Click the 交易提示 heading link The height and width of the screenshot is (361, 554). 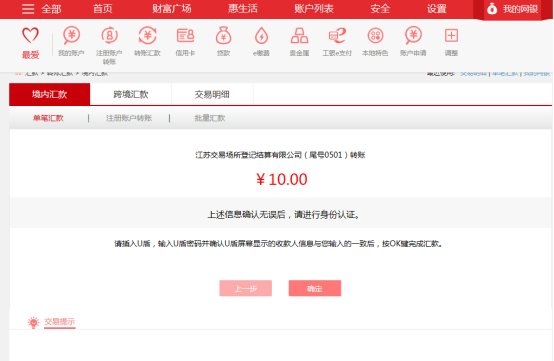[59, 321]
